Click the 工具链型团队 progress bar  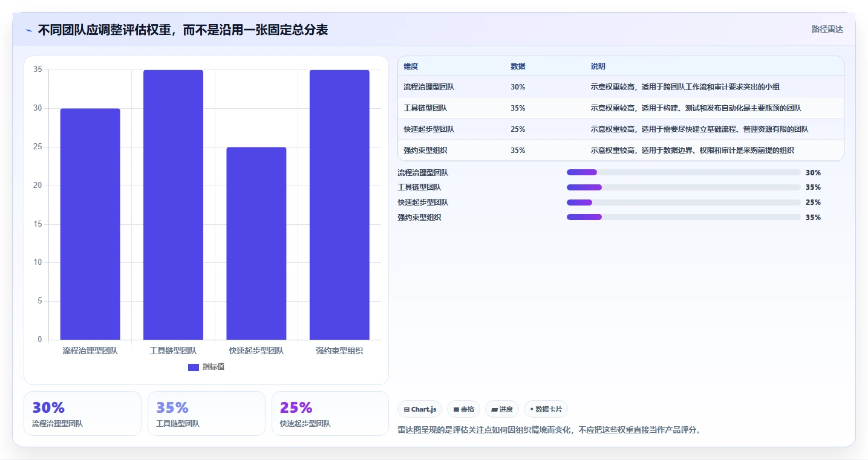(684, 187)
